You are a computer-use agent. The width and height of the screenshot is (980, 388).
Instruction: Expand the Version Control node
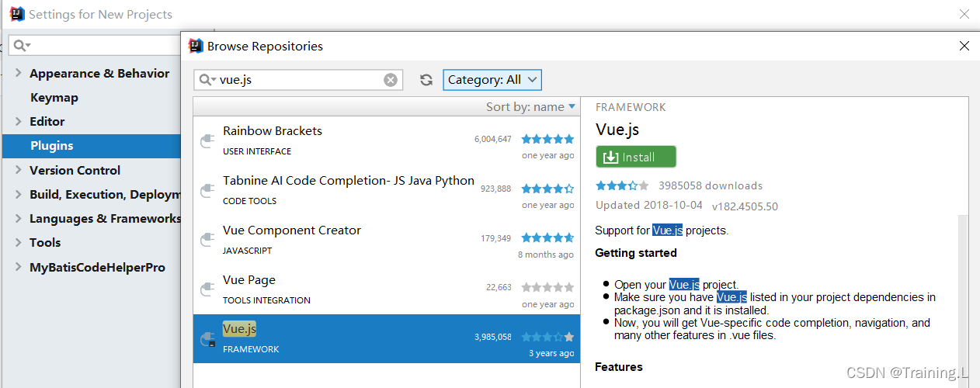click(19, 170)
